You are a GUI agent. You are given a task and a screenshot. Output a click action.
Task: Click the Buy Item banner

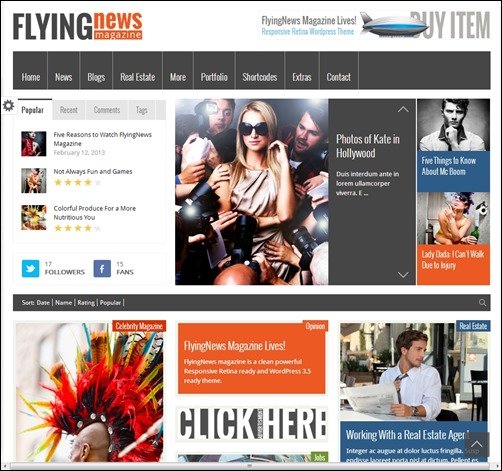[374, 26]
